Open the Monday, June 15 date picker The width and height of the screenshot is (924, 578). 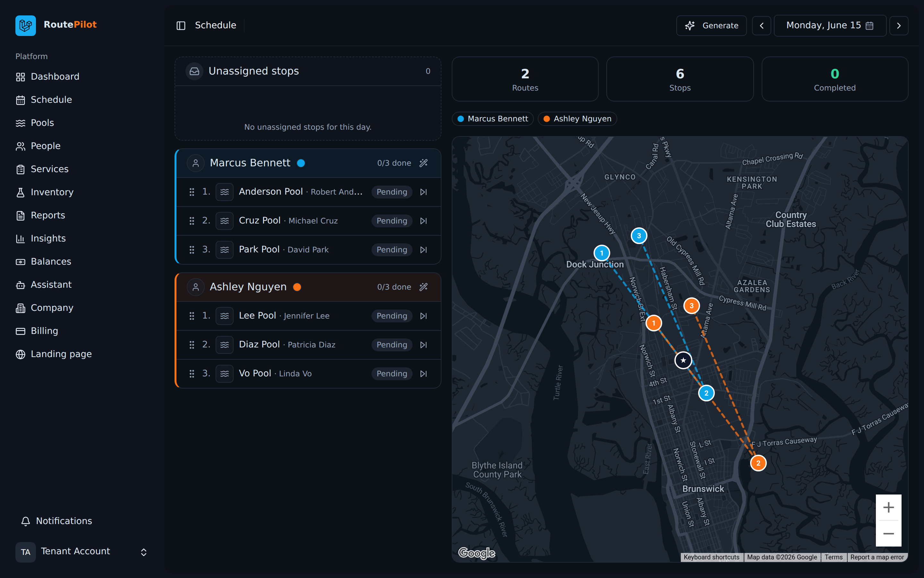[x=830, y=26]
